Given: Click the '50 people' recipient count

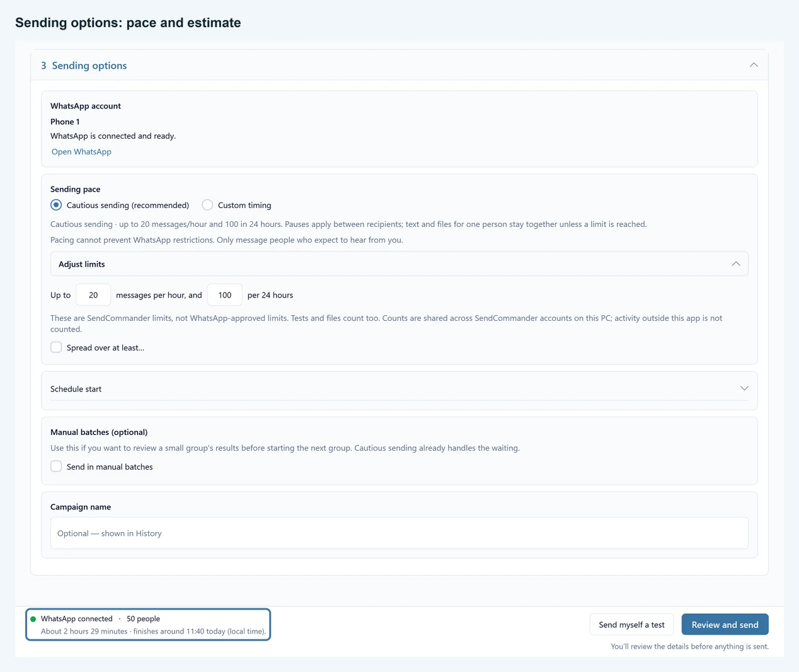Looking at the screenshot, I should pyautogui.click(x=143, y=619).
